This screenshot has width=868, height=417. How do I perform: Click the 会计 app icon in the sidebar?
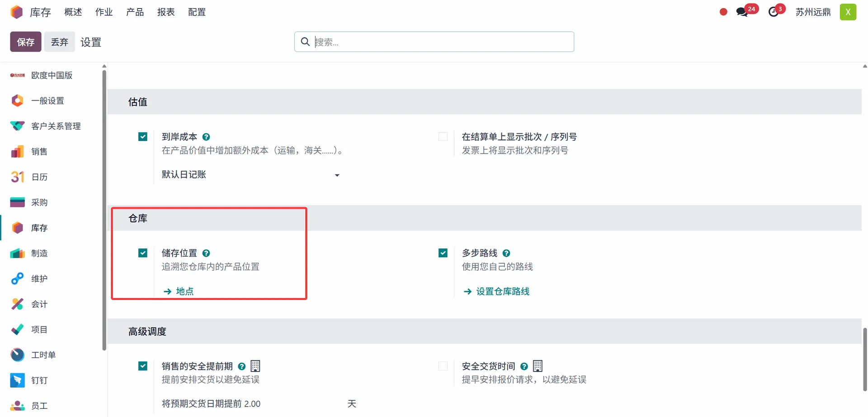click(18, 304)
